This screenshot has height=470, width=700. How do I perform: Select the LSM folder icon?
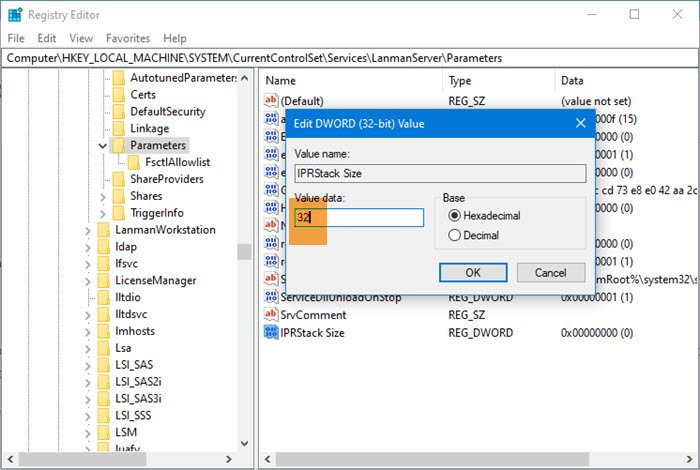pos(104,432)
